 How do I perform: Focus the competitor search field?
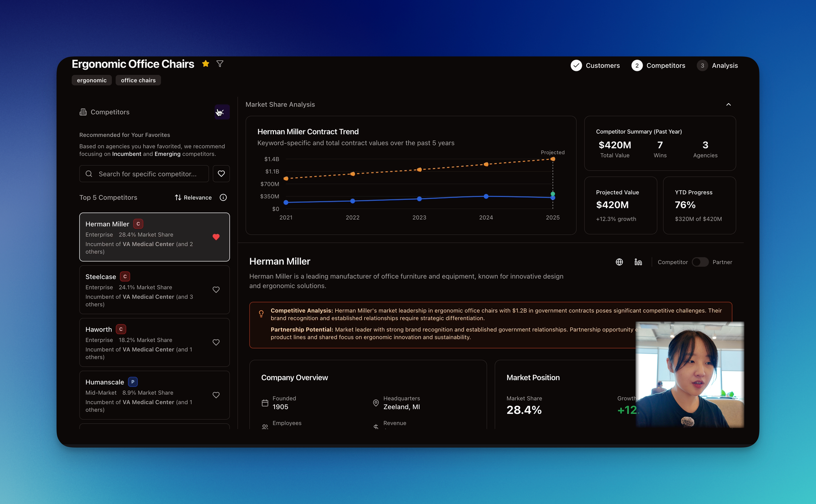[147, 174]
